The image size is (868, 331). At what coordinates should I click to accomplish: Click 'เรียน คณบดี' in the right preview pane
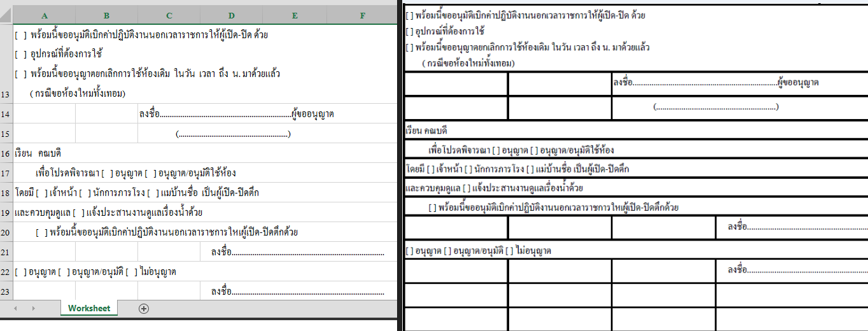click(x=426, y=130)
